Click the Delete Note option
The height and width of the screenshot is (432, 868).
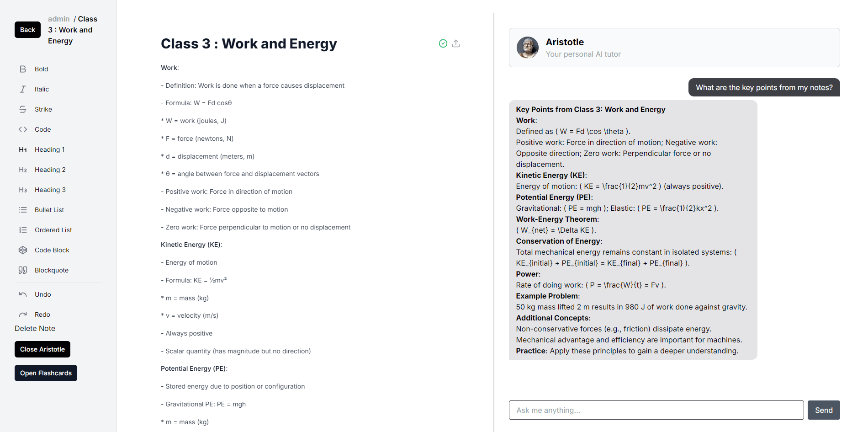35,328
